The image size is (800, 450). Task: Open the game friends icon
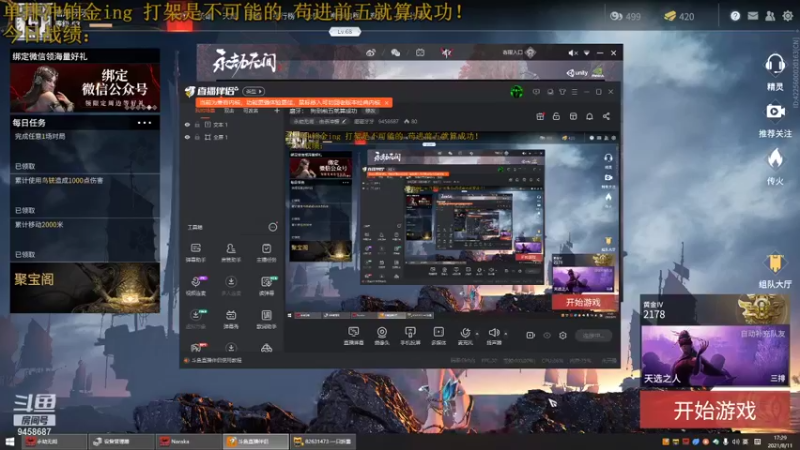pos(770,16)
